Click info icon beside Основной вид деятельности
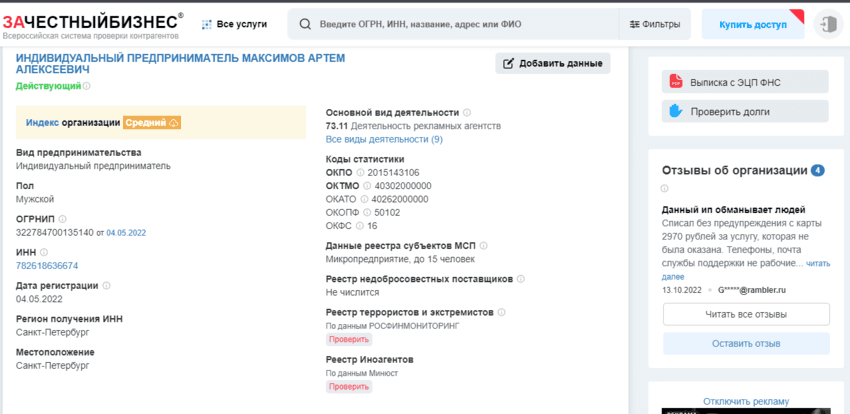 tap(467, 113)
